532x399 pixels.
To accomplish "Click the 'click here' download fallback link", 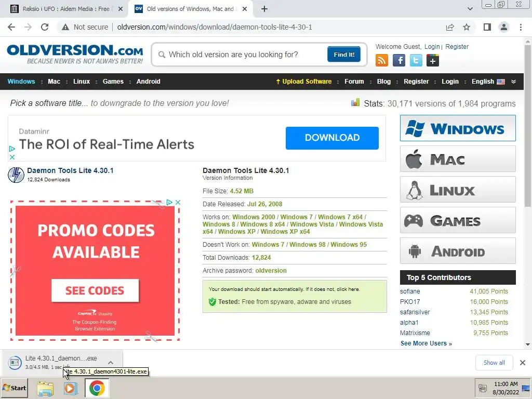I will tap(348, 289).
